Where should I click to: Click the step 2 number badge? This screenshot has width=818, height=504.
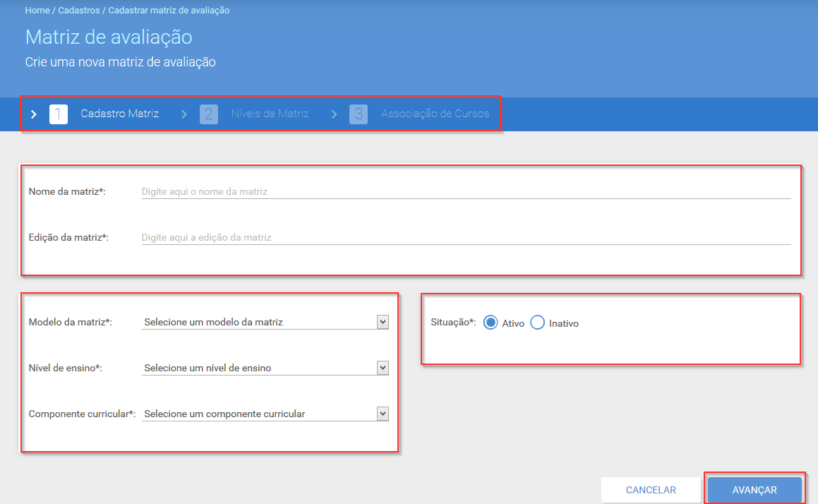209,114
